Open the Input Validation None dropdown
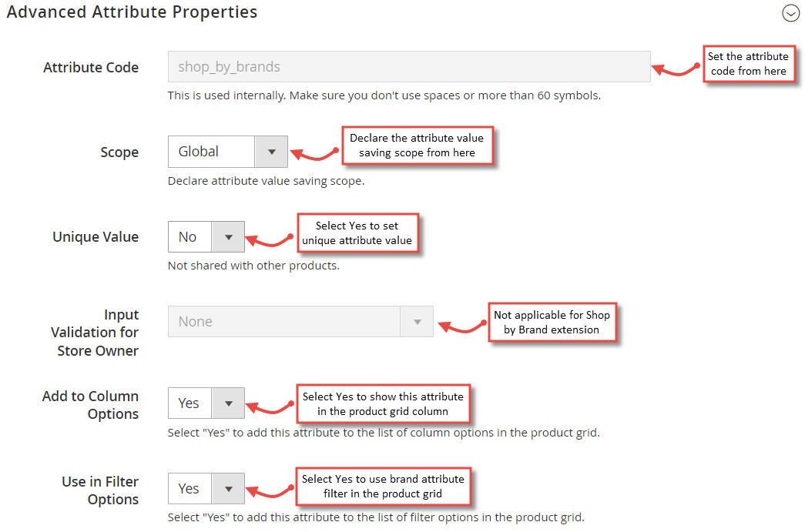 click(x=300, y=321)
